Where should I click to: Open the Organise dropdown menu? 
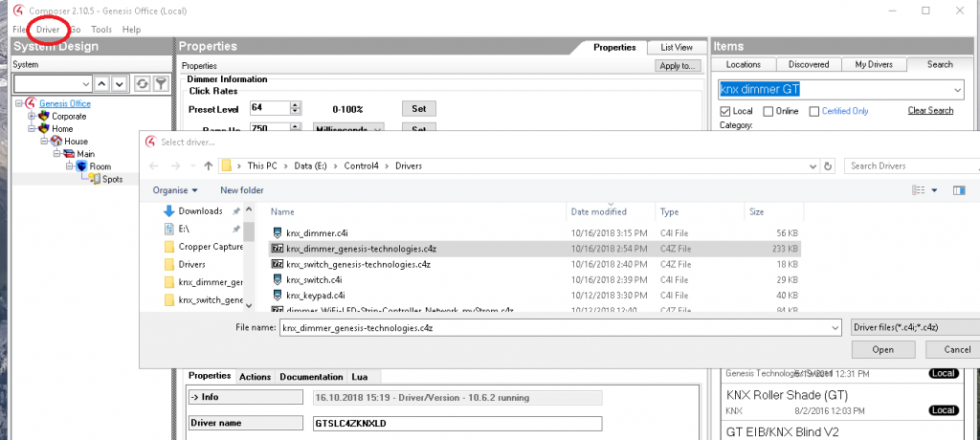click(175, 190)
